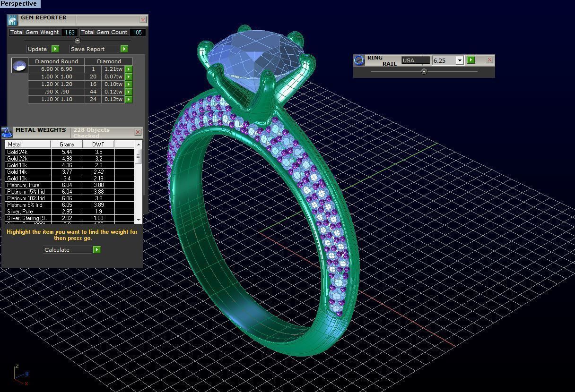This screenshot has width=575, height=392.
Task: Open the Perspective viewport label menu
Action: point(20,4)
